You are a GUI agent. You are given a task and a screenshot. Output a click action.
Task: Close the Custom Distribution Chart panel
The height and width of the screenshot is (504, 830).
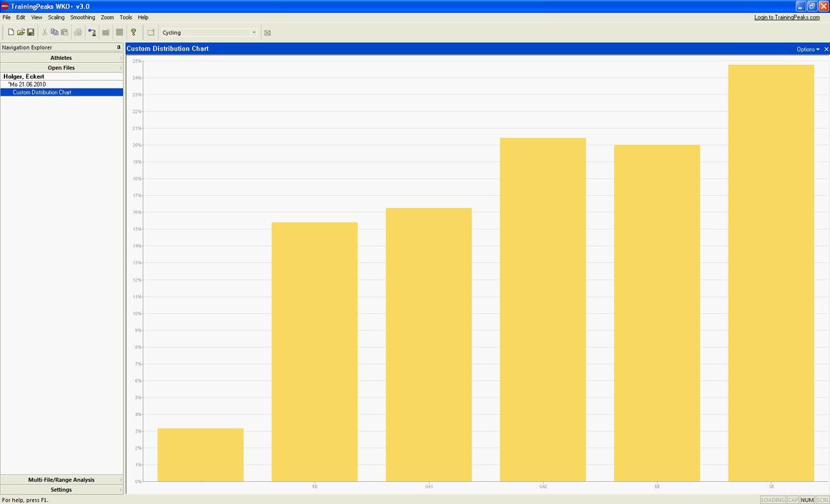click(x=826, y=49)
